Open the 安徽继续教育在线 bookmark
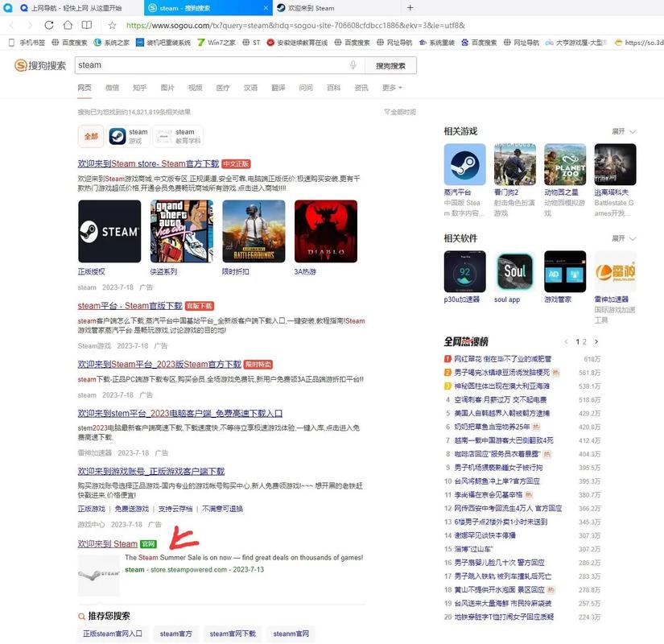This screenshot has width=664, height=644. point(297,43)
